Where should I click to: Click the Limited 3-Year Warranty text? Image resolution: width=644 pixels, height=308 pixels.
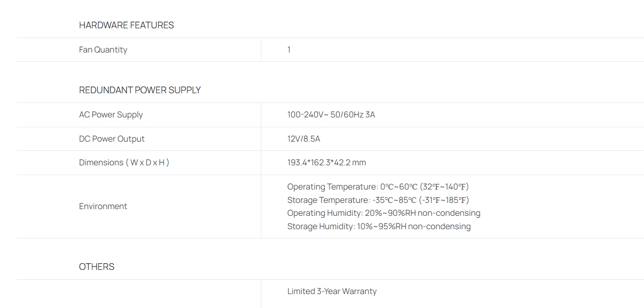(x=332, y=292)
